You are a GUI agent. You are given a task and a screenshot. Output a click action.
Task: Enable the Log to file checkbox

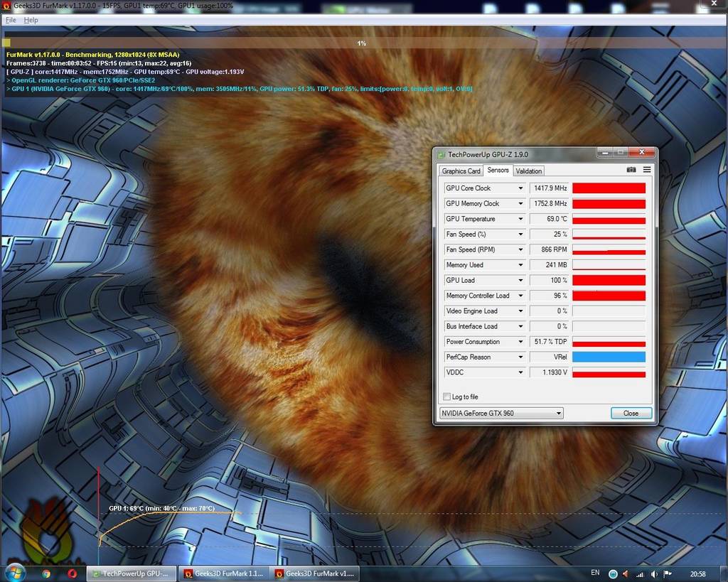point(446,397)
